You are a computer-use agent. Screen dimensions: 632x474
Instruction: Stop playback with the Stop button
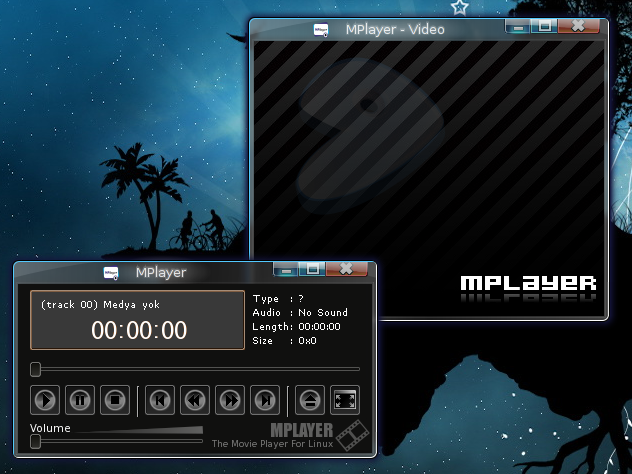pyautogui.click(x=115, y=400)
